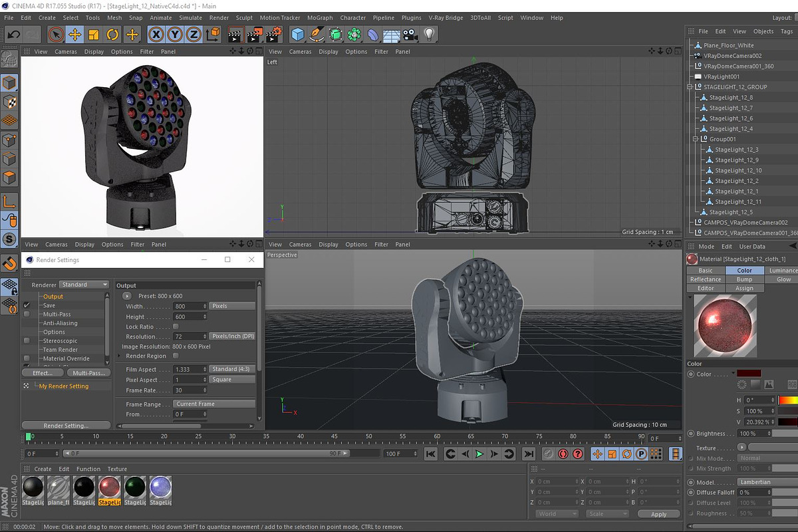798x532 pixels.
Task: Click the Undo arrow icon
Action: (13, 34)
